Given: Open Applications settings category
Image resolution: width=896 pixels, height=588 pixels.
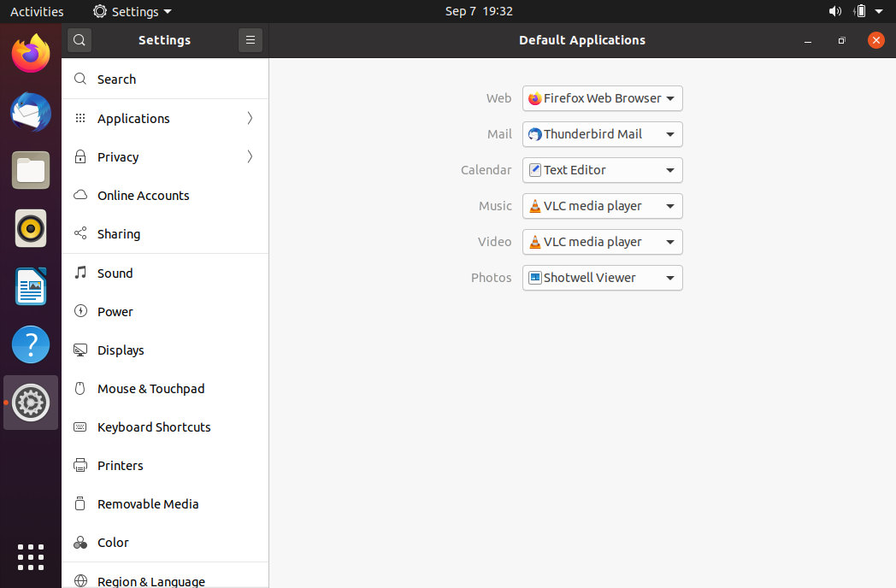Looking at the screenshot, I should click(x=164, y=118).
